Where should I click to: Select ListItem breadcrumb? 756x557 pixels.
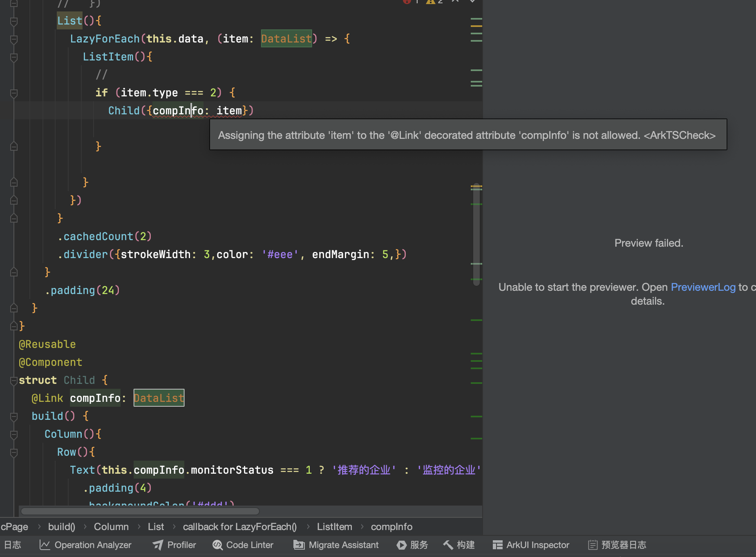pos(335,527)
